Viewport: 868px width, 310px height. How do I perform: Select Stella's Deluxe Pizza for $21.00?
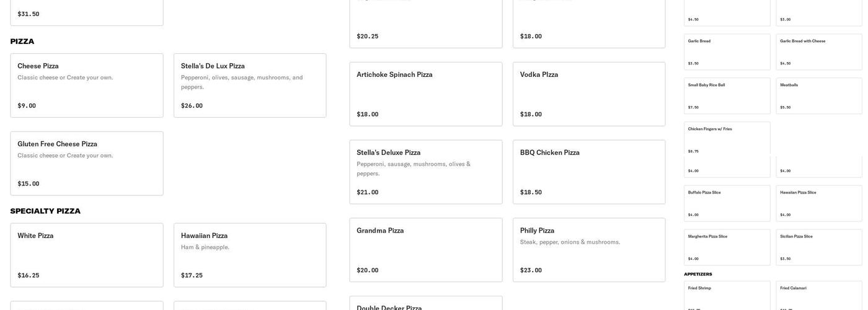426,172
